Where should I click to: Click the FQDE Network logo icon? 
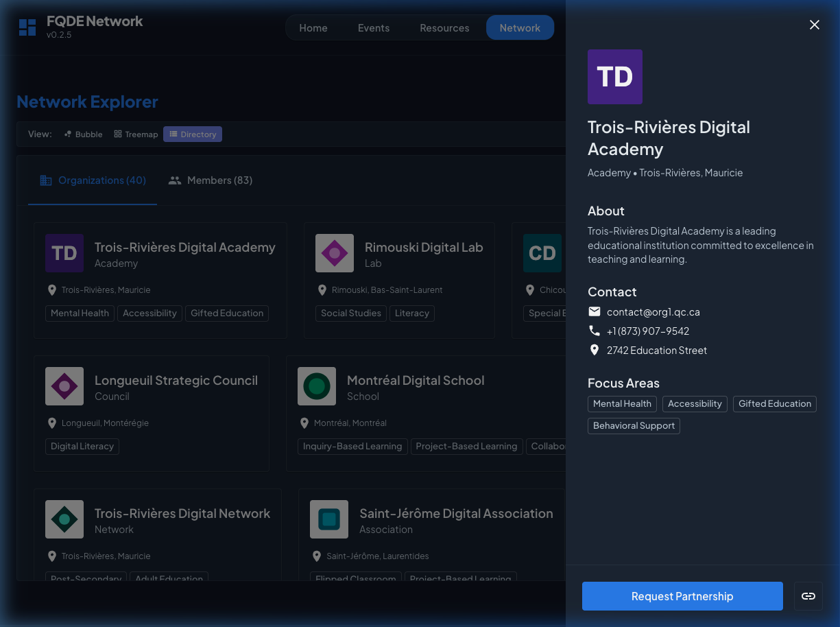[27, 27]
